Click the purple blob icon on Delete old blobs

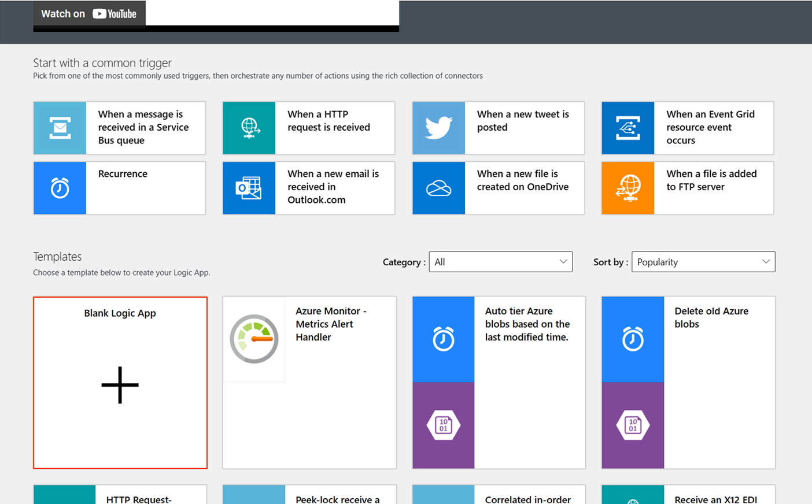633,425
